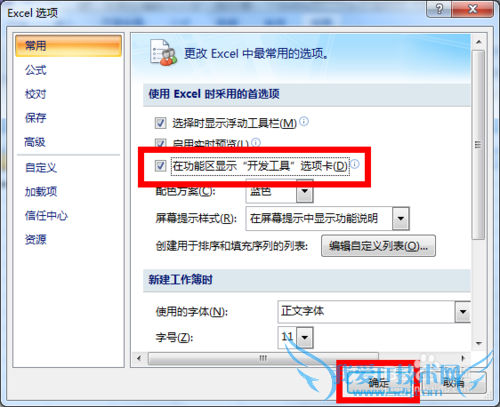Click the horizontal scrollbar right arrow
This screenshot has width=500, height=407.
point(463,358)
